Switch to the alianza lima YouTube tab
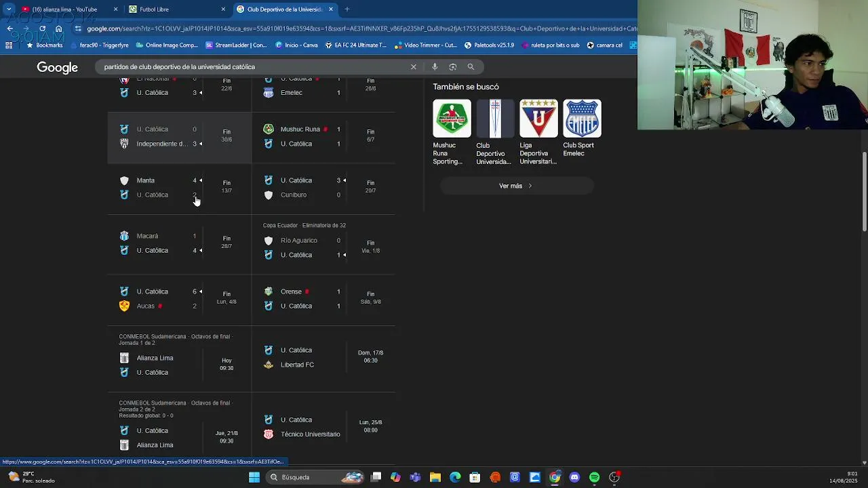Screen dimensions: 868x488 [68, 9]
